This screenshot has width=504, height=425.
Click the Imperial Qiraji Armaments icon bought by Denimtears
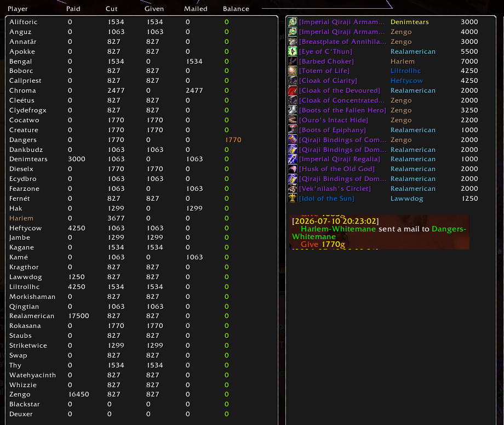pyautogui.click(x=293, y=22)
